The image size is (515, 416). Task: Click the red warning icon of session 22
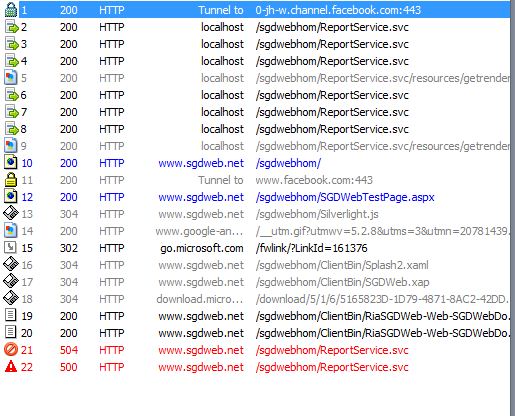pyautogui.click(x=11, y=367)
